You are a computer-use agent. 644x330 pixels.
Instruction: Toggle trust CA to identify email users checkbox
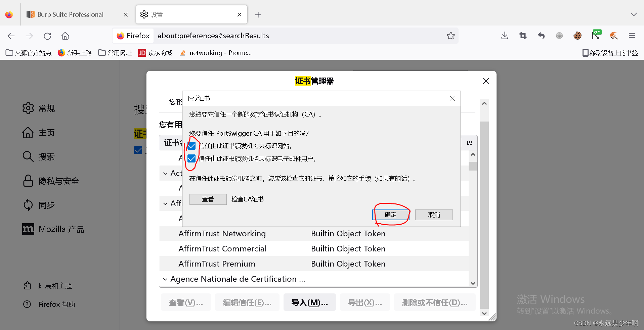191,158
